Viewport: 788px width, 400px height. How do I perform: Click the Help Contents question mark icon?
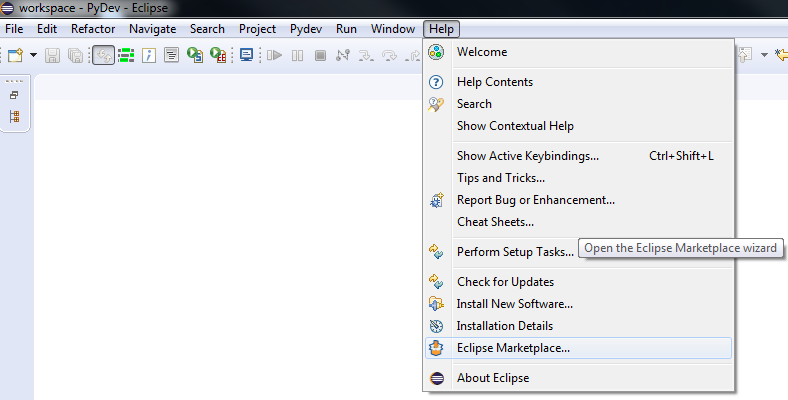(x=436, y=82)
